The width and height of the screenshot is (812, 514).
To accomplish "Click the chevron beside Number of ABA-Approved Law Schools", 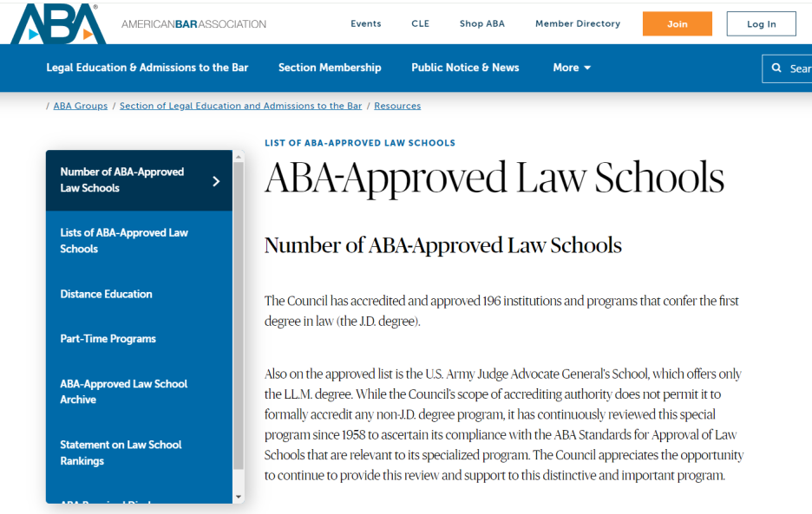I will coord(217,181).
